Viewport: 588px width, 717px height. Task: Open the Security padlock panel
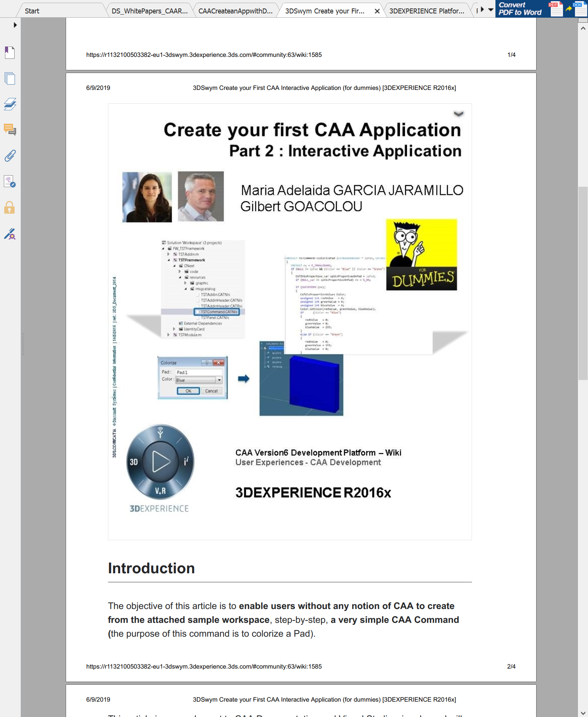coord(10,207)
